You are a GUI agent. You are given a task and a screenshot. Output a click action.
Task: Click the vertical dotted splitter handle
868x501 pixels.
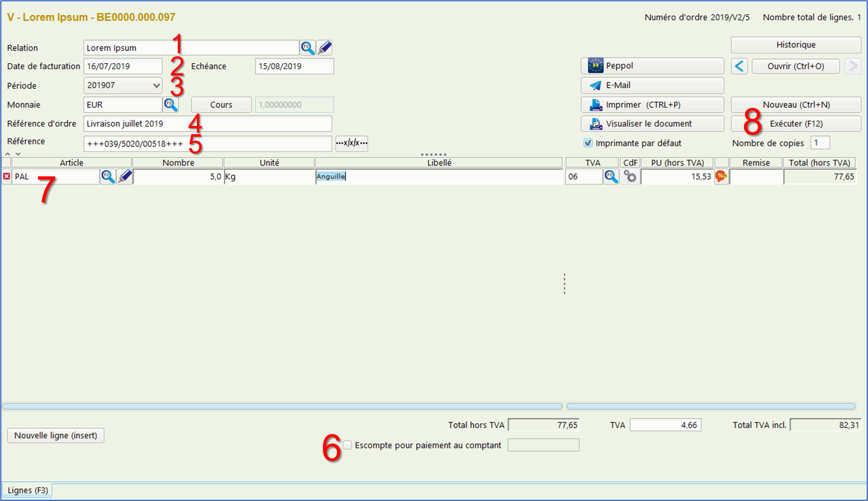pos(564,284)
